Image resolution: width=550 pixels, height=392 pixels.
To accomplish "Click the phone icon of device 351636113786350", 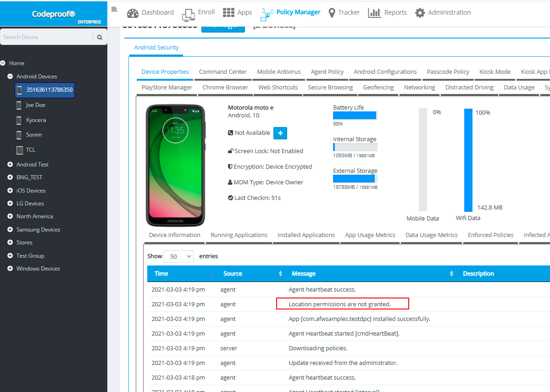I will (x=19, y=90).
